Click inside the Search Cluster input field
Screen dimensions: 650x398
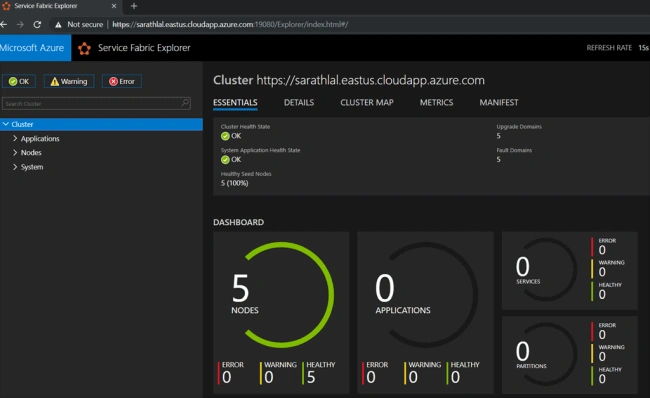[x=96, y=103]
